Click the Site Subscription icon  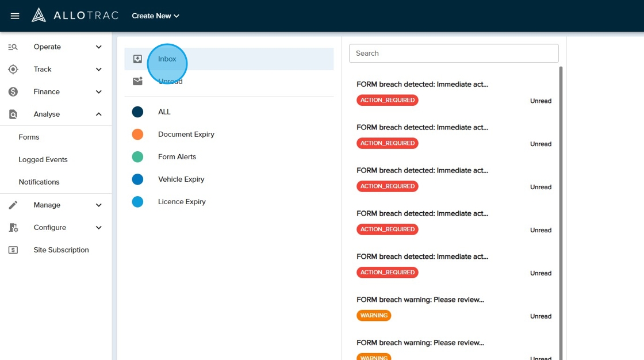pyautogui.click(x=13, y=250)
